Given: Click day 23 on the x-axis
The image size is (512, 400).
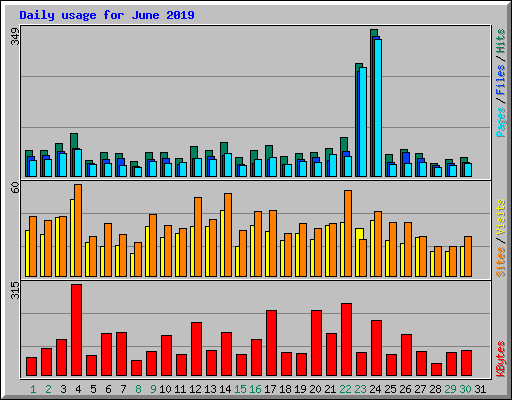Looking at the screenshot, I should [360, 389].
